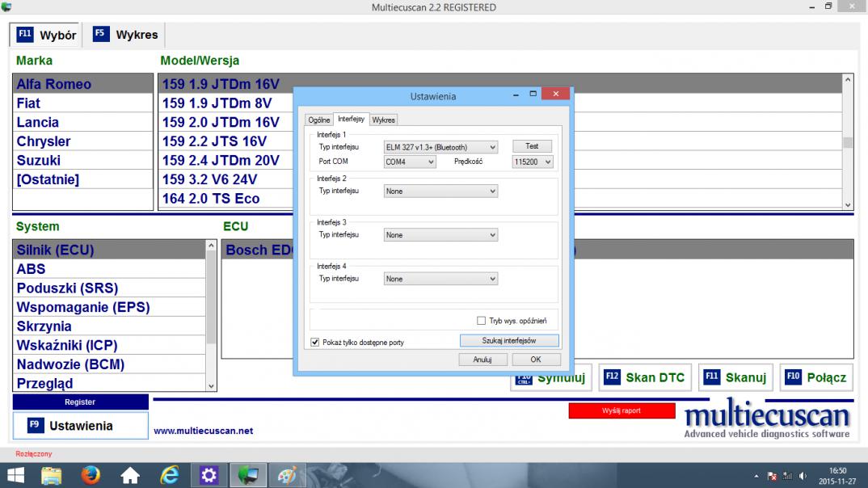The image size is (868, 488).
Task: Select model 159 2.2 JTS 16V
Action: click(225, 141)
